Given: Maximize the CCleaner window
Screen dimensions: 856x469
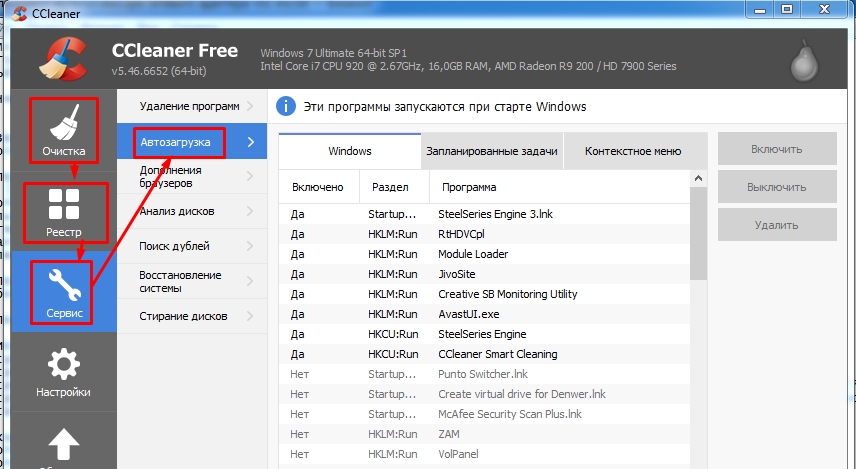Looking at the screenshot, I should point(787,9).
